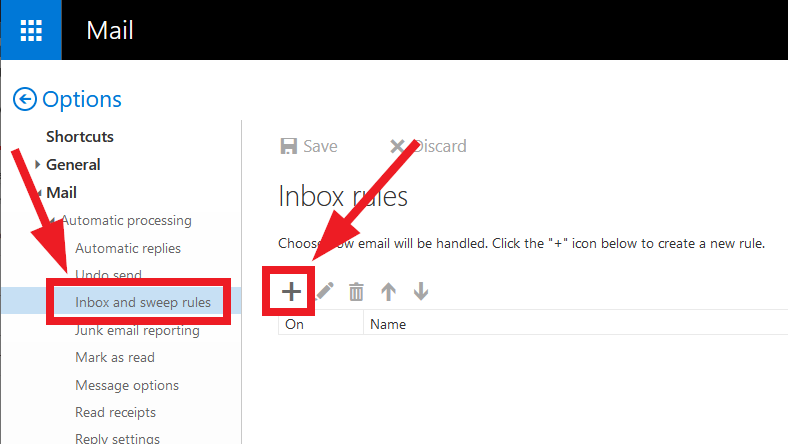Open Message options page

pyautogui.click(x=127, y=385)
